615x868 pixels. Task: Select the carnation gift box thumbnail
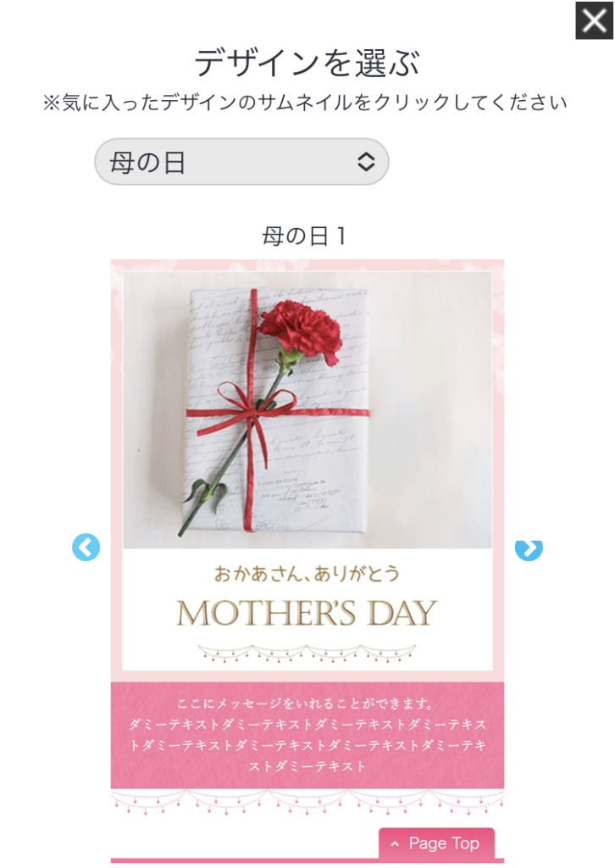(307, 409)
